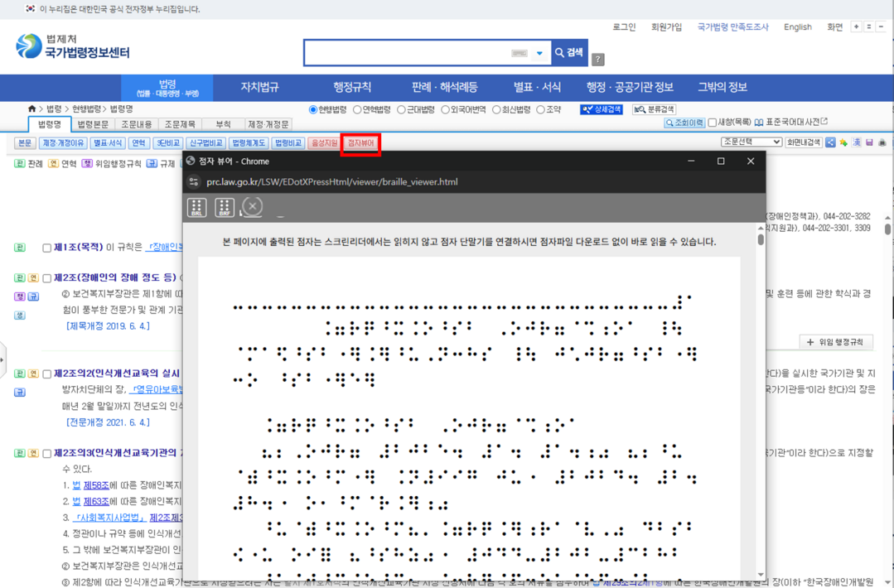The image size is (894, 588).
Task: Open the 자치법규 menu
Action: click(x=259, y=87)
